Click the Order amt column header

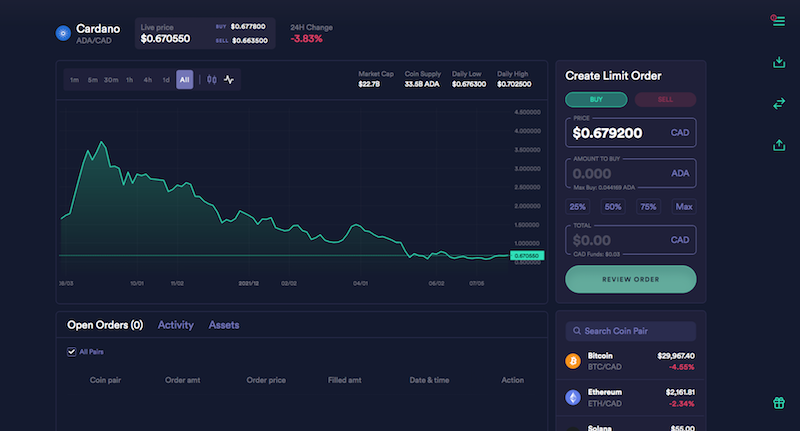pos(183,380)
